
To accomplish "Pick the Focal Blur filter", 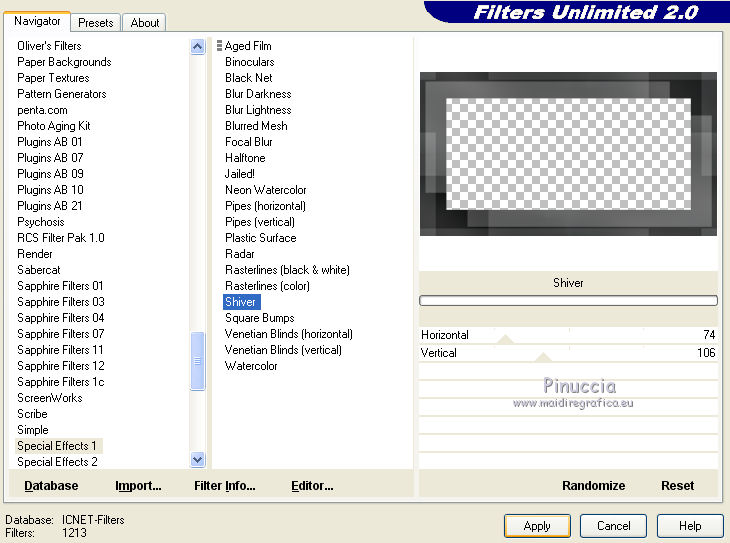I will pos(249,142).
